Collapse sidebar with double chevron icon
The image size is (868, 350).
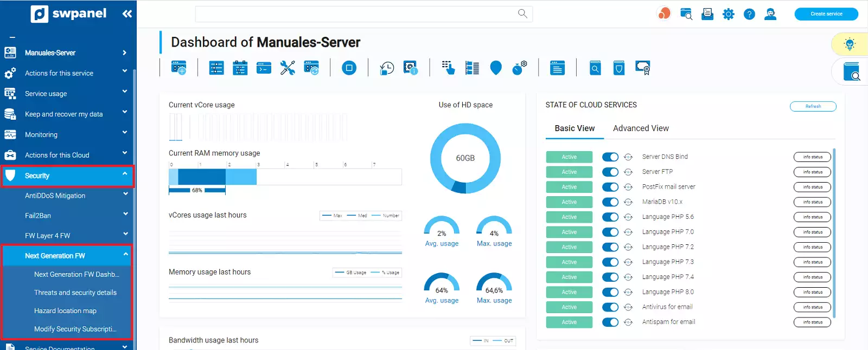pyautogui.click(x=127, y=14)
